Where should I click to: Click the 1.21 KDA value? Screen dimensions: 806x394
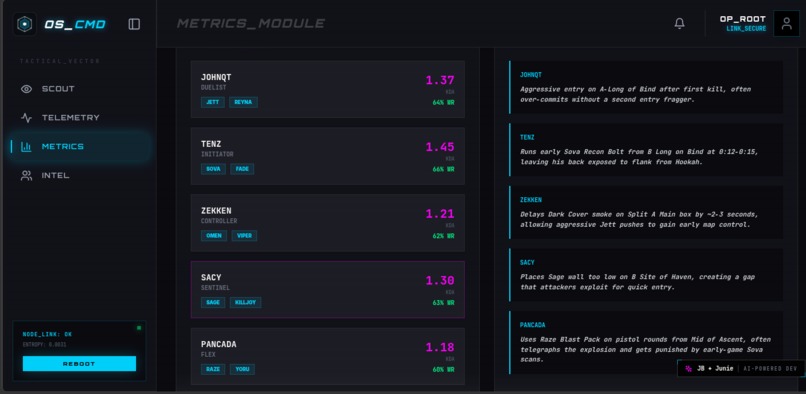(439, 214)
